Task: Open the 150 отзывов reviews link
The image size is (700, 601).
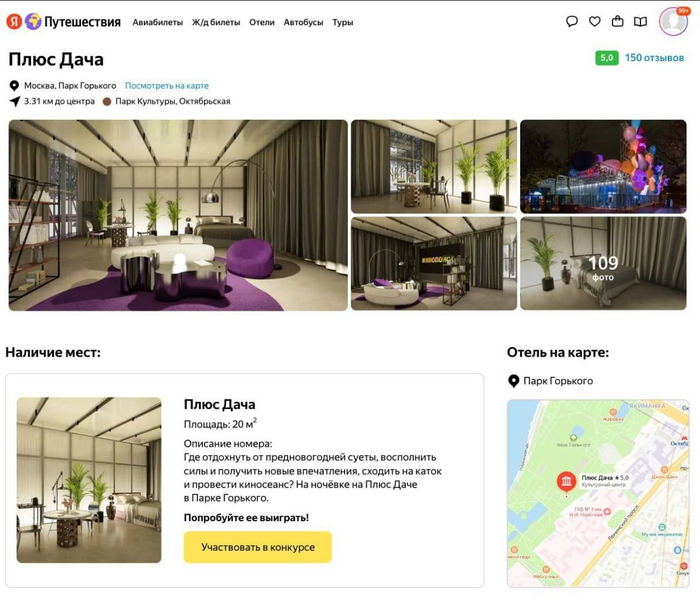Action: [x=654, y=58]
